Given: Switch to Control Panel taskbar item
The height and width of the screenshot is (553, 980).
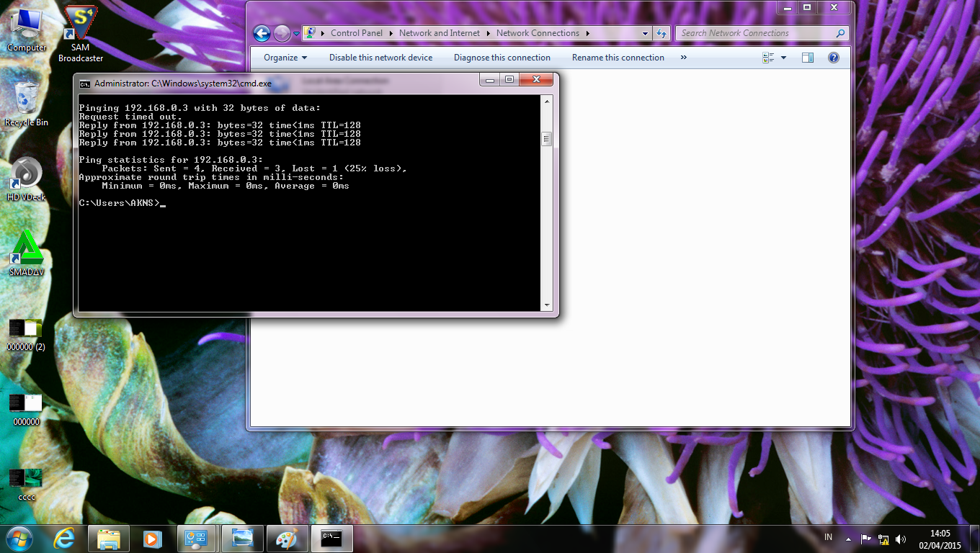Looking at the screenshot, I should (197, 539).
